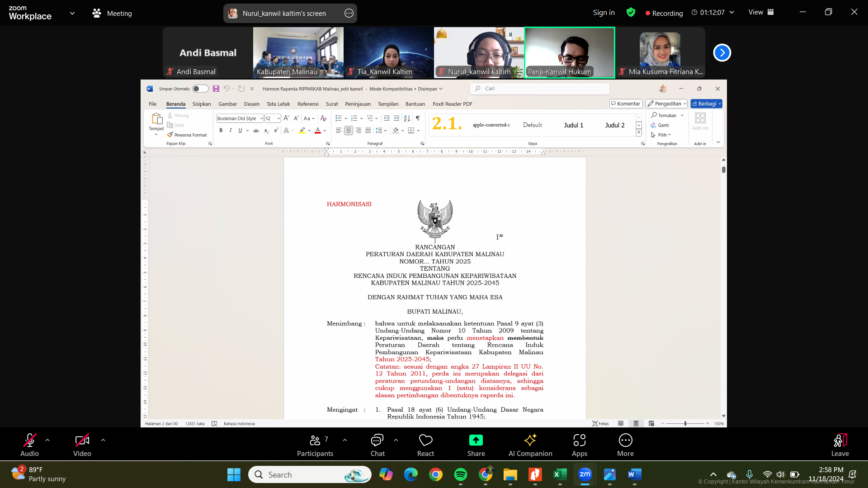Open Spotify from the taskbar
Image resolution: width=868 pixels, height=488 pixels.
[x=461, y=474]
